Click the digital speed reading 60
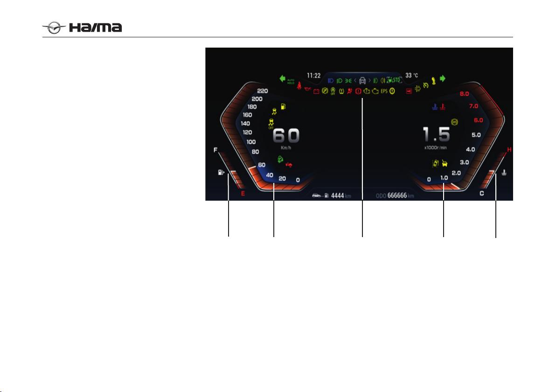 click(286, 136)
